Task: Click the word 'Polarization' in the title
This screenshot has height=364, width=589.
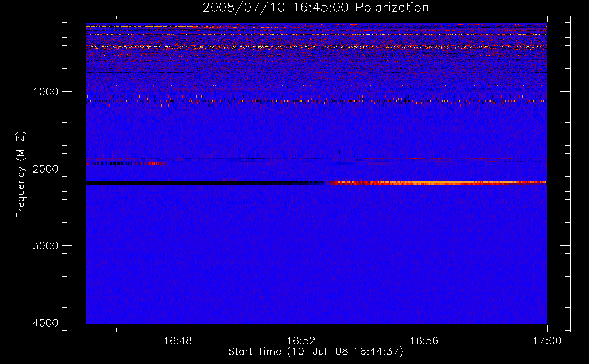Action: [392, 8]
